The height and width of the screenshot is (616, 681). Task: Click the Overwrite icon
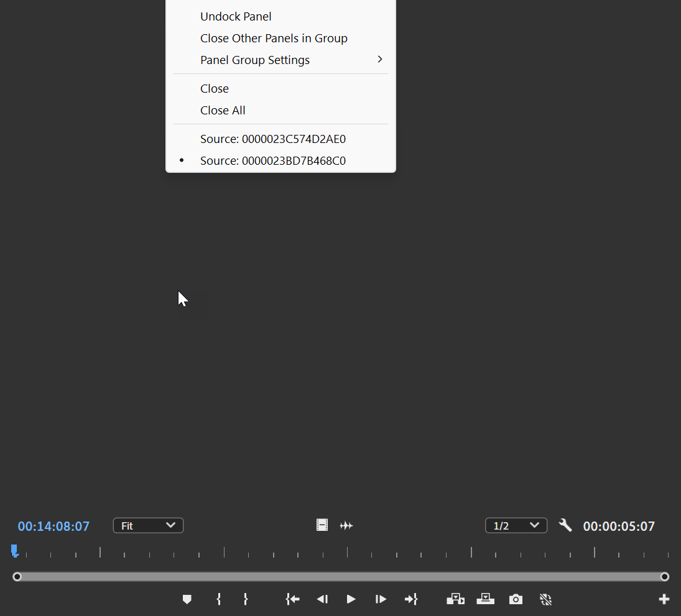click(486, 599)
